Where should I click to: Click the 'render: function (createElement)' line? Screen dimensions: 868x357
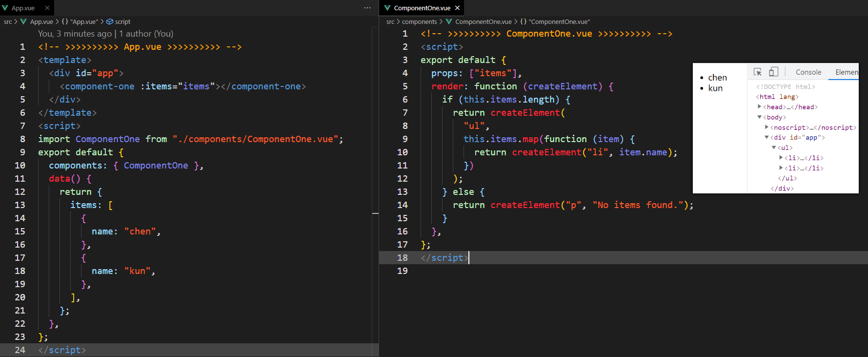click(x=522, y=86)
